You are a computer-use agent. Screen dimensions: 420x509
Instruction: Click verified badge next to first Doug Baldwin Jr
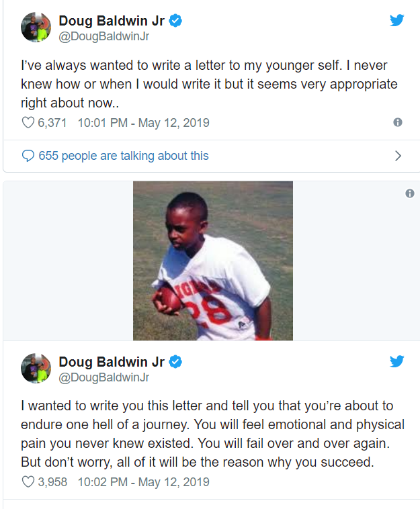pyautogui.click(x=175, y=21)
